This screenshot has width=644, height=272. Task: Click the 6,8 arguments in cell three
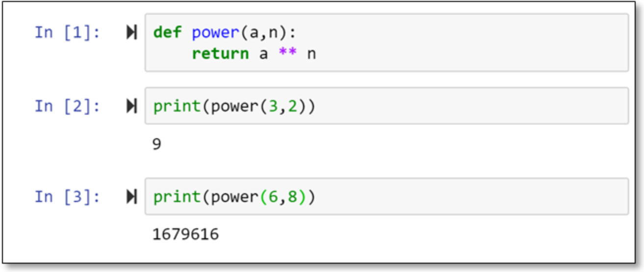coord(287,197)
